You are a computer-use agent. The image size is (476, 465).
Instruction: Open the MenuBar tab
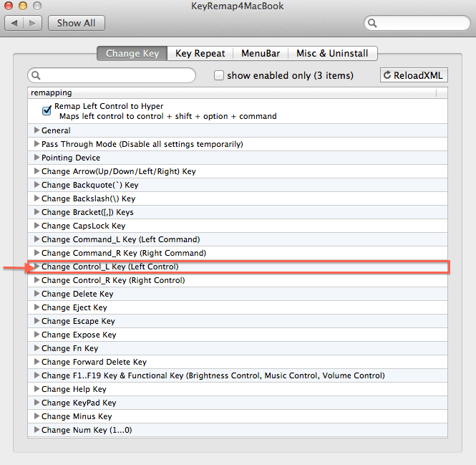pyautogui.click(x=261, y=53)
